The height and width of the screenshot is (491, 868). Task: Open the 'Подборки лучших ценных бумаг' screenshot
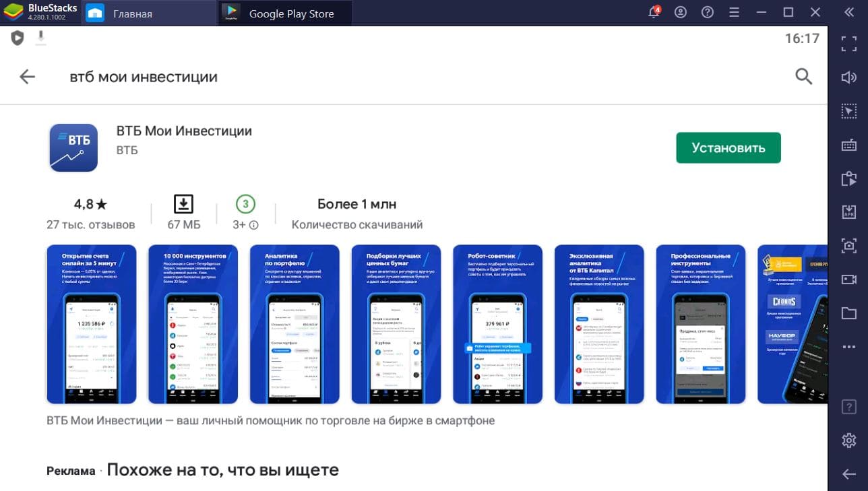point(396,324)
